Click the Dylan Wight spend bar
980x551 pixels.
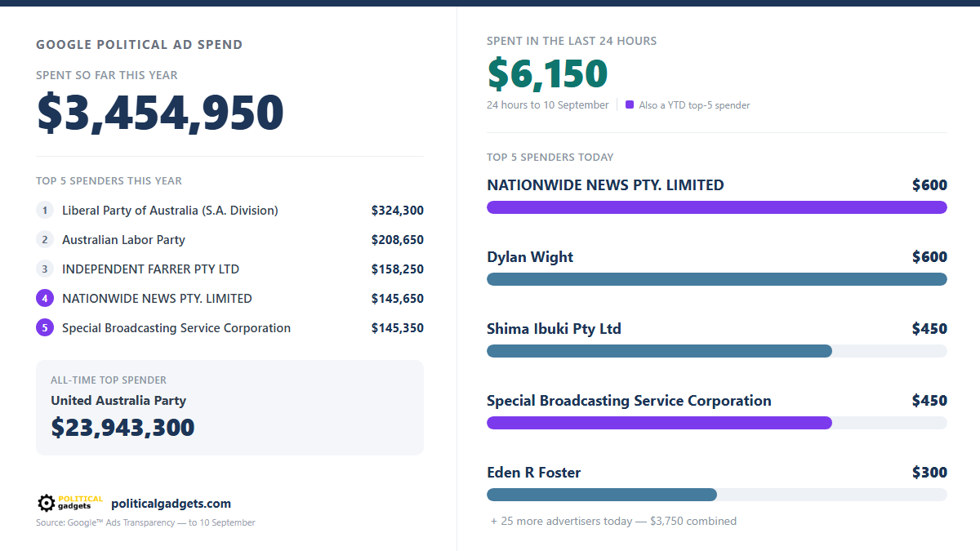pyautogui.click(x=717, y=279)
